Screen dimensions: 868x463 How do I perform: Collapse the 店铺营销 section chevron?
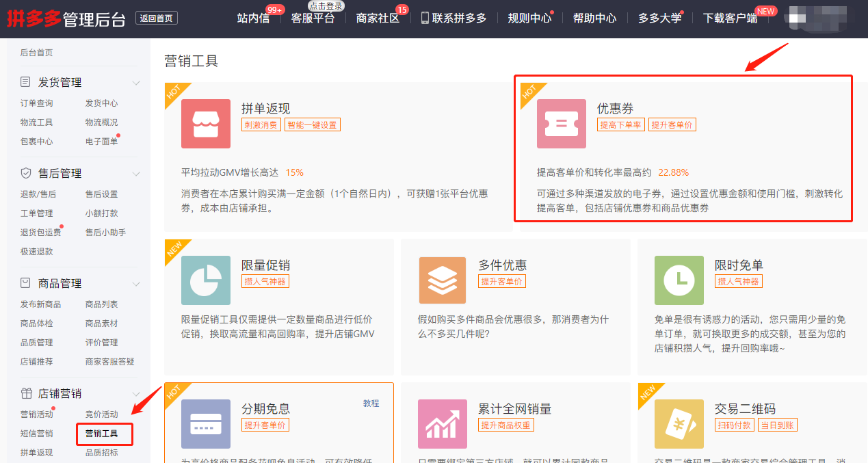pos(136,394)
